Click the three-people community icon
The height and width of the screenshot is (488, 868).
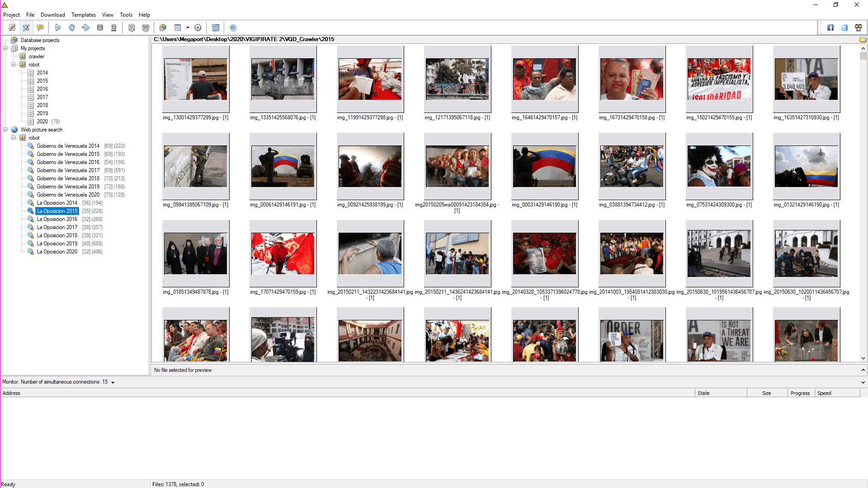[858, 28]
